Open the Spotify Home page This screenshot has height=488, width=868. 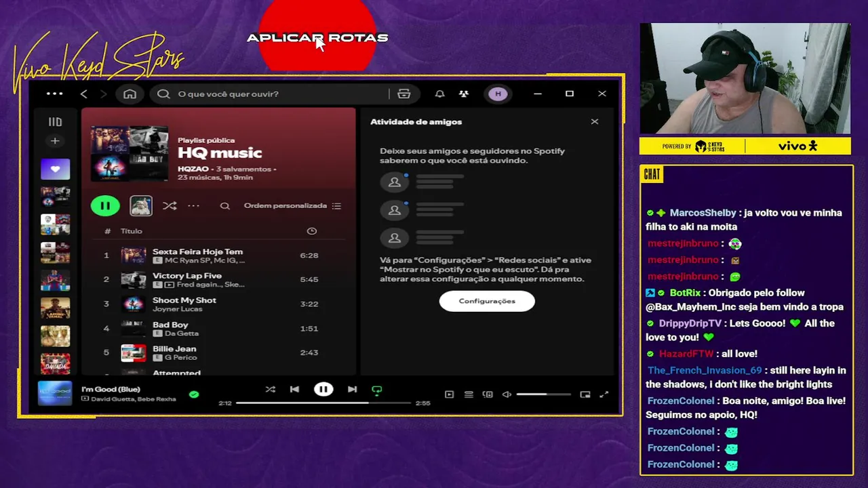pos(130,94)
